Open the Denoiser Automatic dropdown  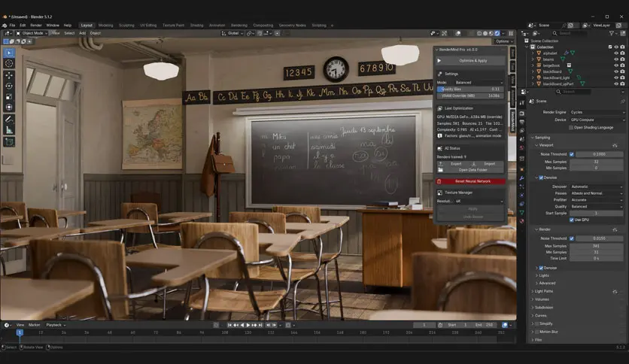coord(597,187)
